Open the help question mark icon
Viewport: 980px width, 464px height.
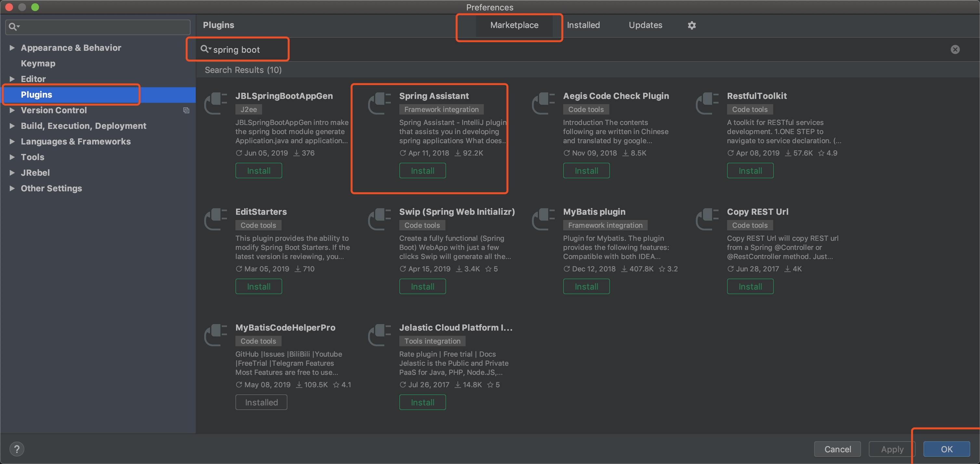(x=17, y=449)
